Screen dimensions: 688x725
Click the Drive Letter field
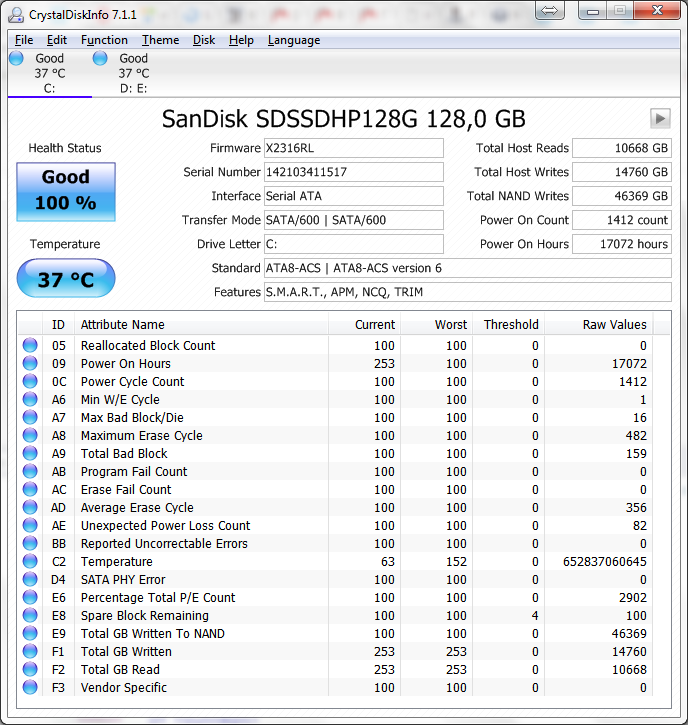point(354,244)
